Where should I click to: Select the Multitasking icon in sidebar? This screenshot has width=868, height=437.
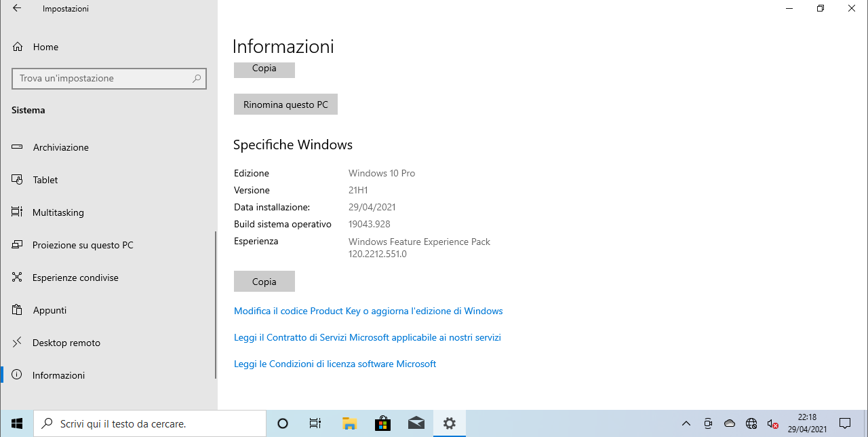pyautogui.click(x=17, y=212)
